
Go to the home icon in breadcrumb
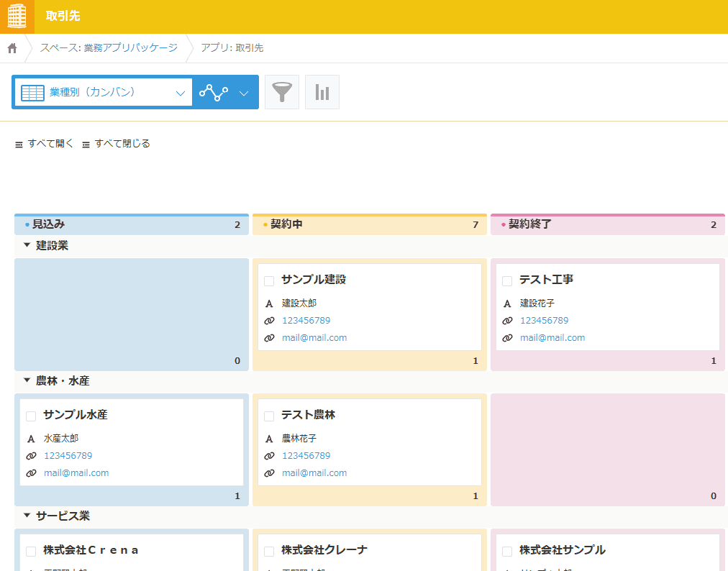[12, 47]
